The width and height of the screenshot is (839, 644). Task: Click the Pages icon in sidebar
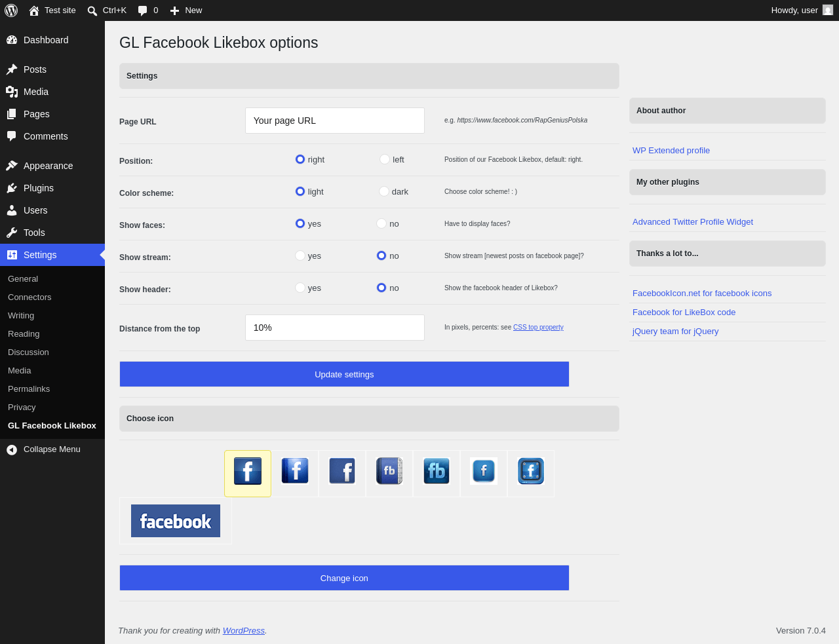[x=12, y=114]
